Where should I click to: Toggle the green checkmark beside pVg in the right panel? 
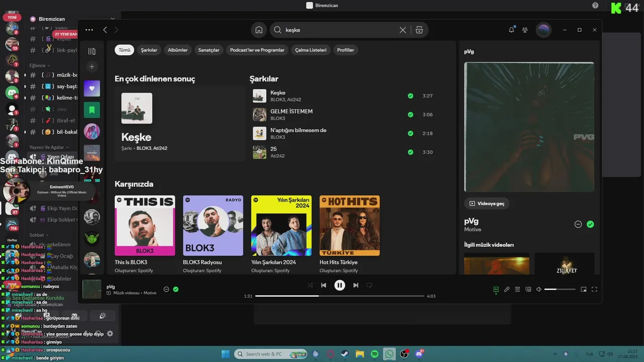click(x=590, y=224)
